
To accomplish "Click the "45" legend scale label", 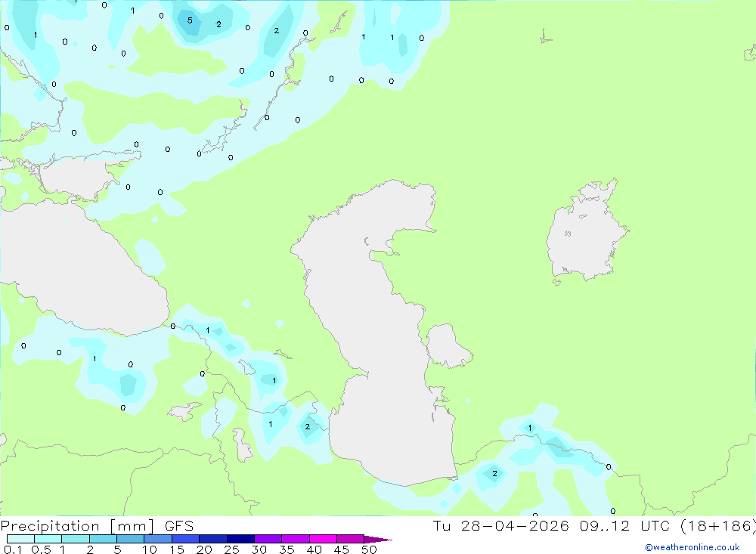I will point(342,549).
